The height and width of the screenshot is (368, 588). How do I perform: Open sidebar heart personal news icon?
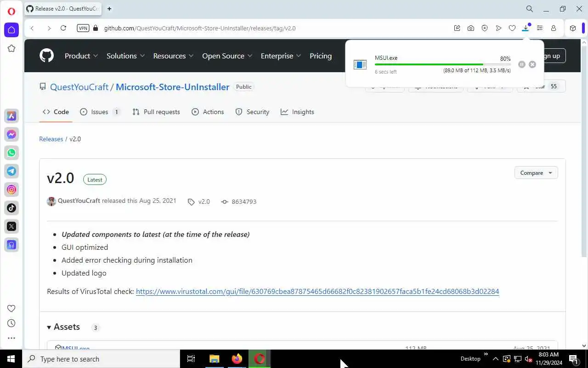[11, 308]
